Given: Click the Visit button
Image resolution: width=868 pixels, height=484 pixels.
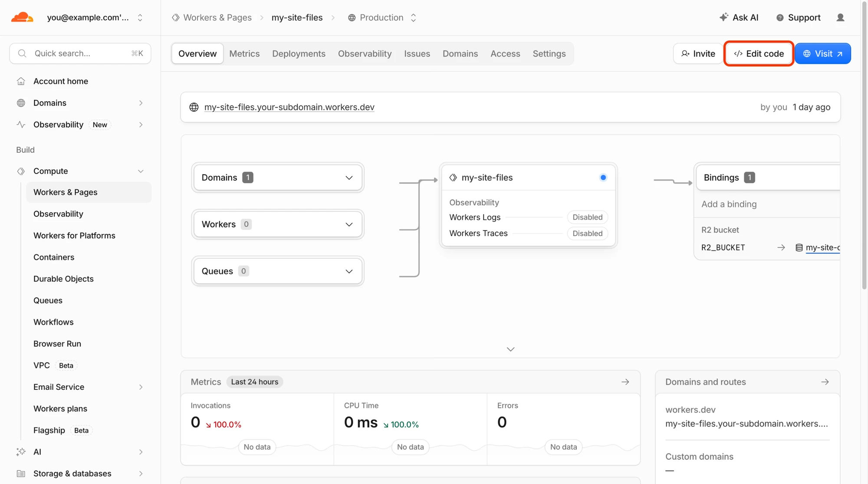Looking at the screenshot, I should click(823, 53).
